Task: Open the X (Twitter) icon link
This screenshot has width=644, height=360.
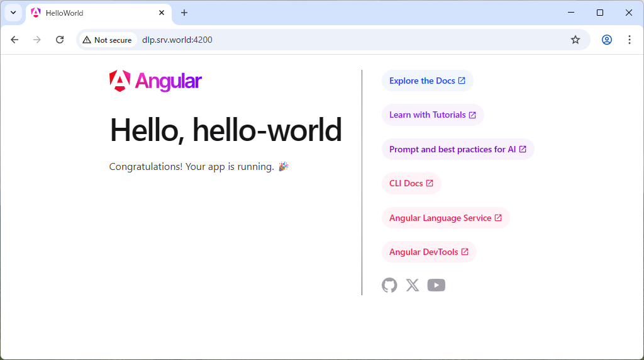Action: [413, 285]
